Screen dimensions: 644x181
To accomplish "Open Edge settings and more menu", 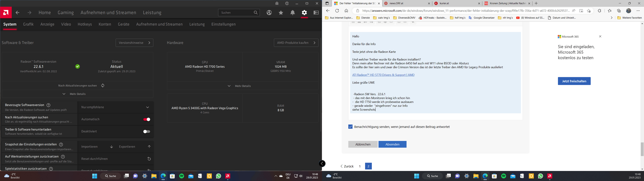I will click(638, 11).
